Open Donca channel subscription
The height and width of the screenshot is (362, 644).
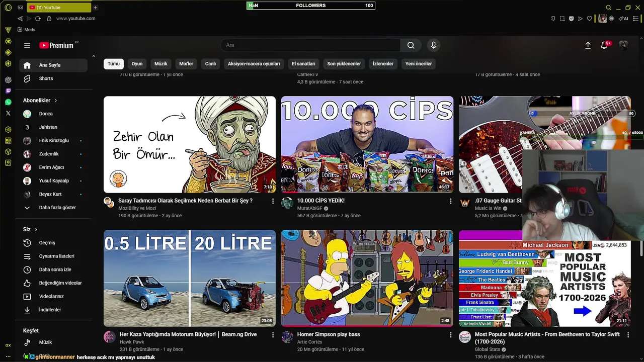(x=53, y=114)
